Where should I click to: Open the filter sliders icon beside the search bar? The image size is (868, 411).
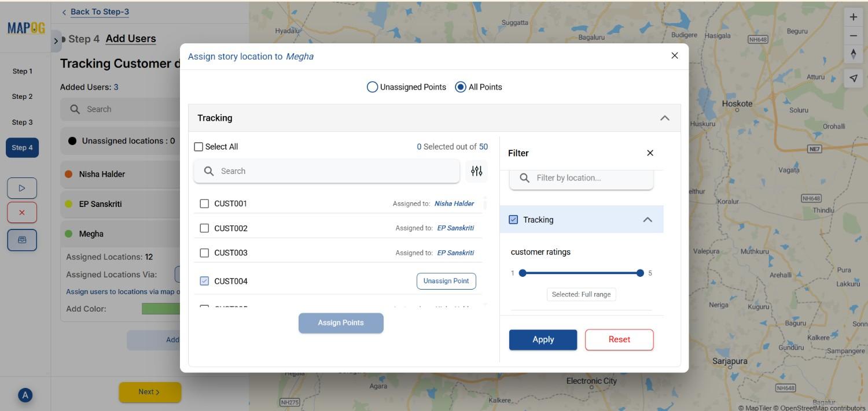click(476, 171)
